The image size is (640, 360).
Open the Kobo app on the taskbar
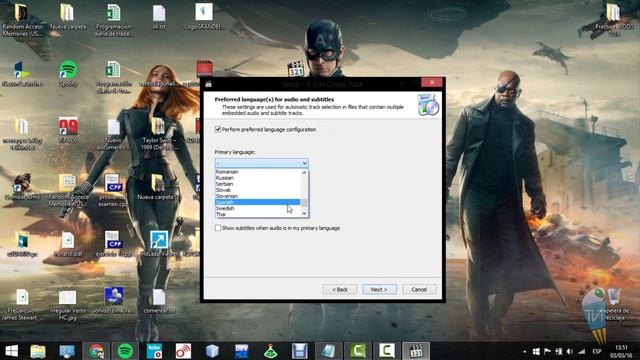154,351
